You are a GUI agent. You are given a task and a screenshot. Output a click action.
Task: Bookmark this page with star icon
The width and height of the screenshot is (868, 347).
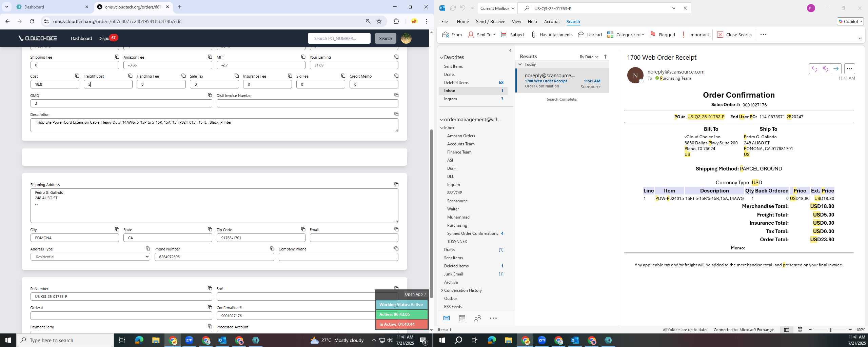pos(379,21)
